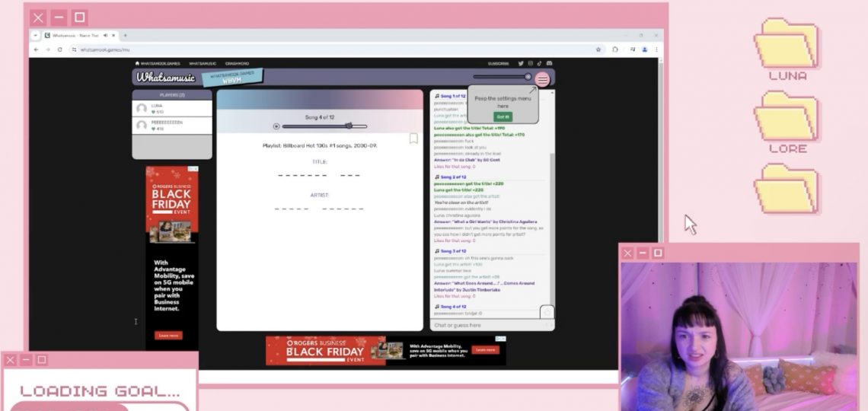868x411 pixels.
Task: Select the Crashword nav item
Action: [237, 63]
